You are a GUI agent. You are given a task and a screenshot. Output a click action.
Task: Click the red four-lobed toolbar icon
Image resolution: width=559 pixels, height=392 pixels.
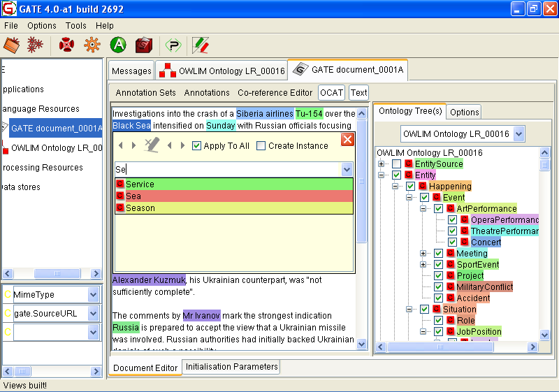pyautogui.click(x=66, y=45)
